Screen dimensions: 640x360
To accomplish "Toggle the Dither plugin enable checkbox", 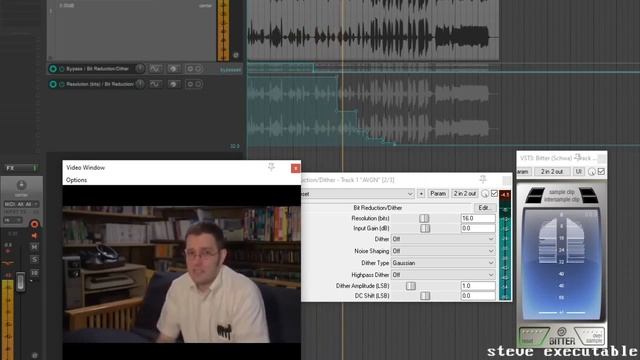I will point(494,194).
